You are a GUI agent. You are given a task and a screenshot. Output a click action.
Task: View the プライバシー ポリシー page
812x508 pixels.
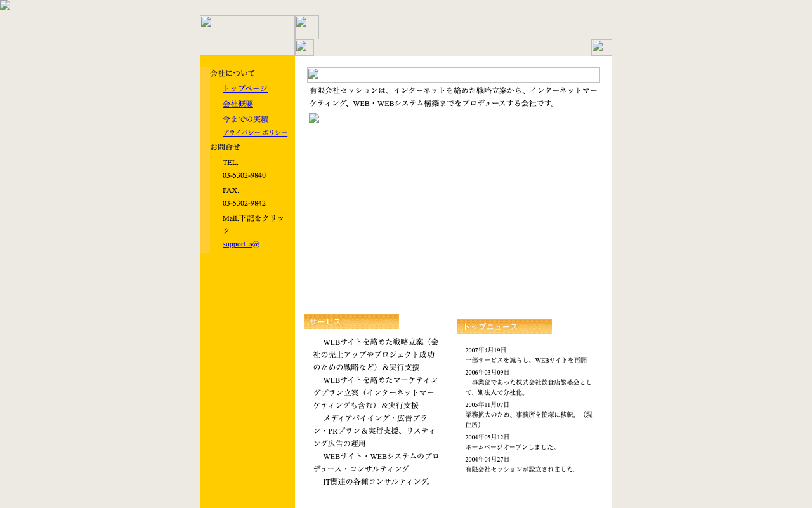(x=254, y=133)
